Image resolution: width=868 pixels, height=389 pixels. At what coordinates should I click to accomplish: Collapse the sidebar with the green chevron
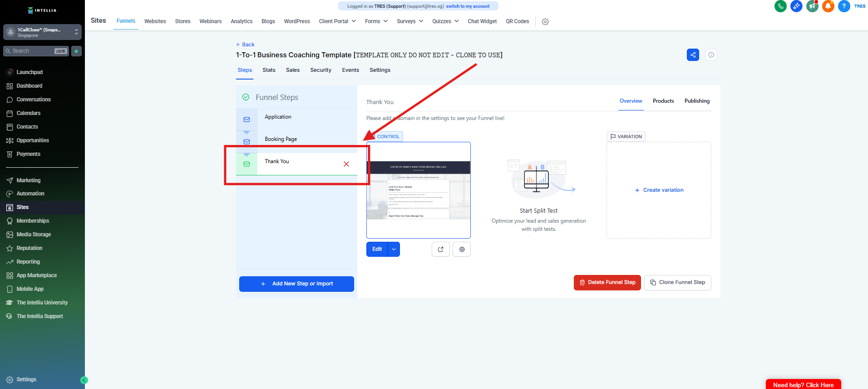tap(84, 380)
